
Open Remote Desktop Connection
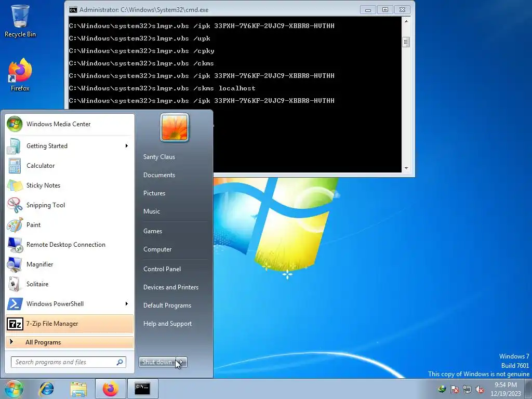69,245
